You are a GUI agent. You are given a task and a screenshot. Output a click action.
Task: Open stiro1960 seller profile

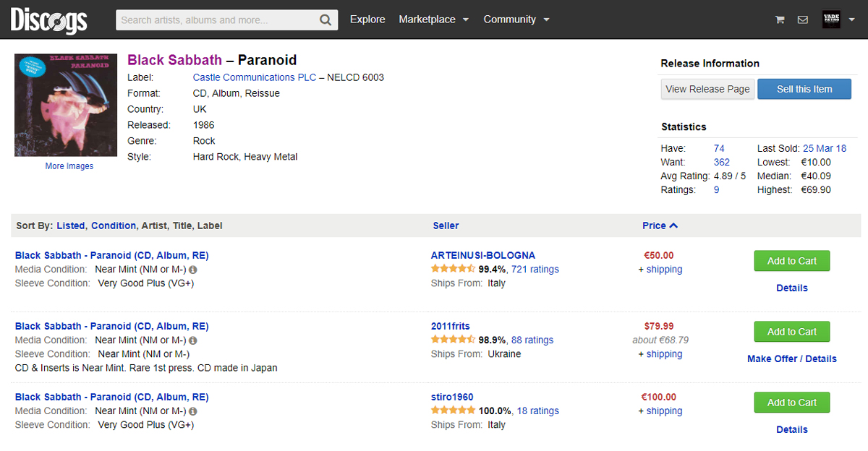point(452,397)
